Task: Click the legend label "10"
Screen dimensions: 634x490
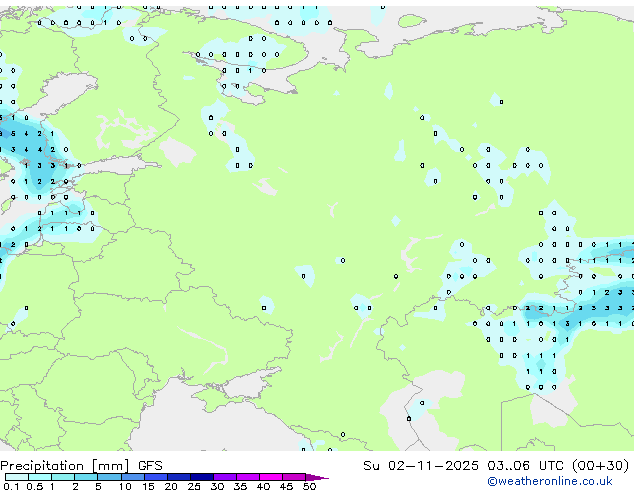Action: [x=125, y=486]
